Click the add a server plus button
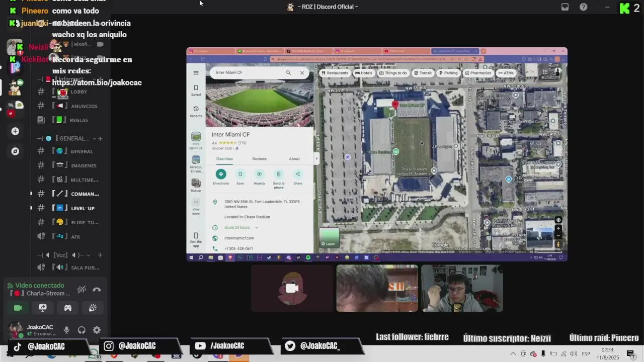The width and height of the screenshot is (644, 362). [x=15, y=131]
